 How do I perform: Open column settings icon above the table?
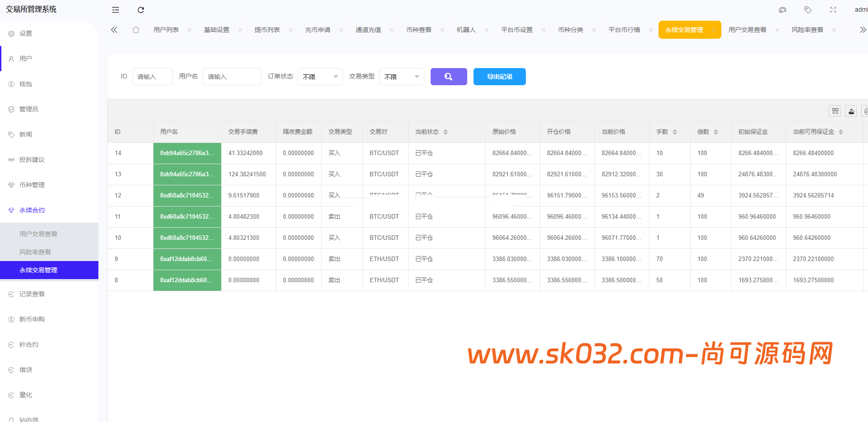pyautogui.click(x=835, y=111)
